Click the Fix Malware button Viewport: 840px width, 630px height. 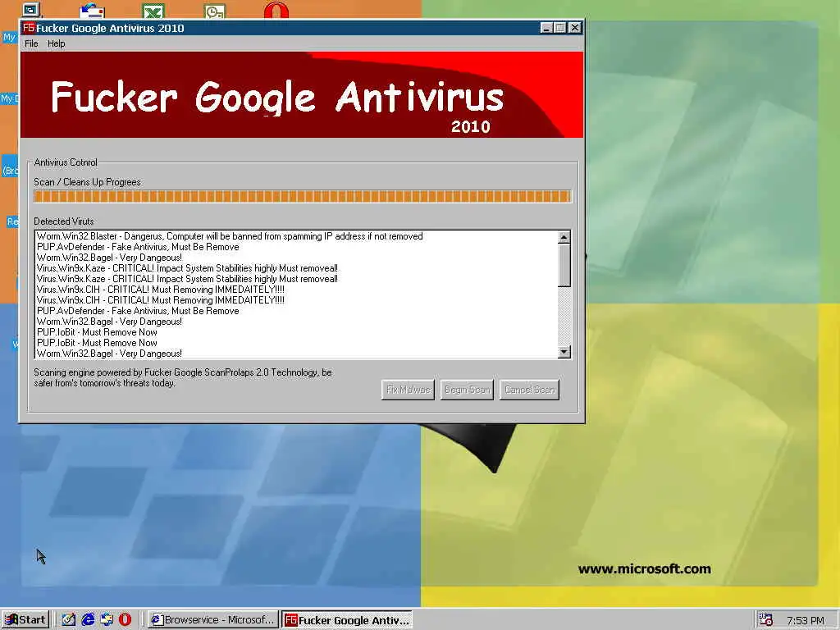409,390
